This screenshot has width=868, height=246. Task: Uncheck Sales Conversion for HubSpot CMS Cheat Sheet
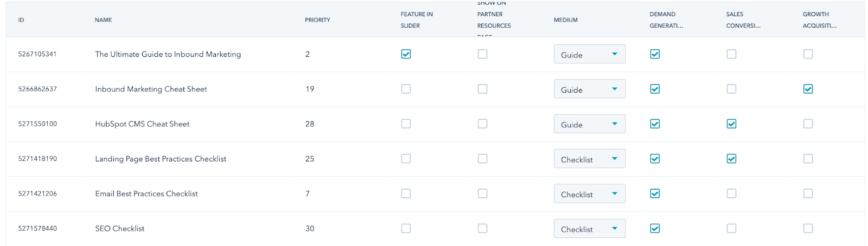click(x=731, y=124)
